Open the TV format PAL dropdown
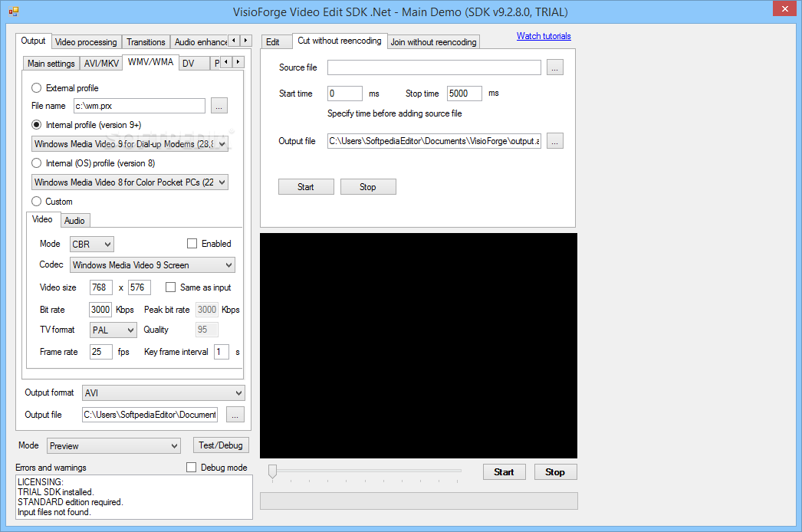 click(x=113, y=330)
